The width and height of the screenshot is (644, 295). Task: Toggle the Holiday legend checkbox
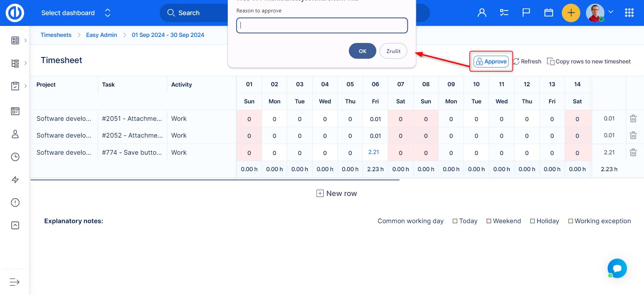[532, 221]
